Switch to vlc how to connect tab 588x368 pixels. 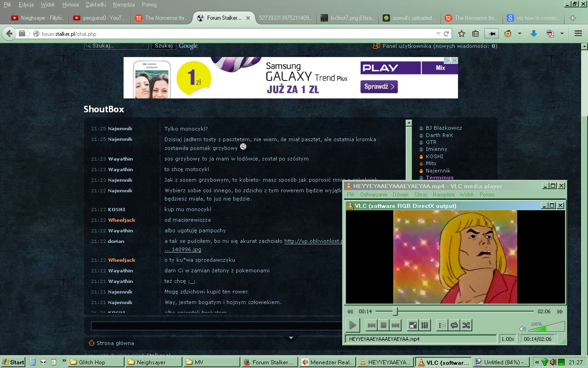pos(534,18)
